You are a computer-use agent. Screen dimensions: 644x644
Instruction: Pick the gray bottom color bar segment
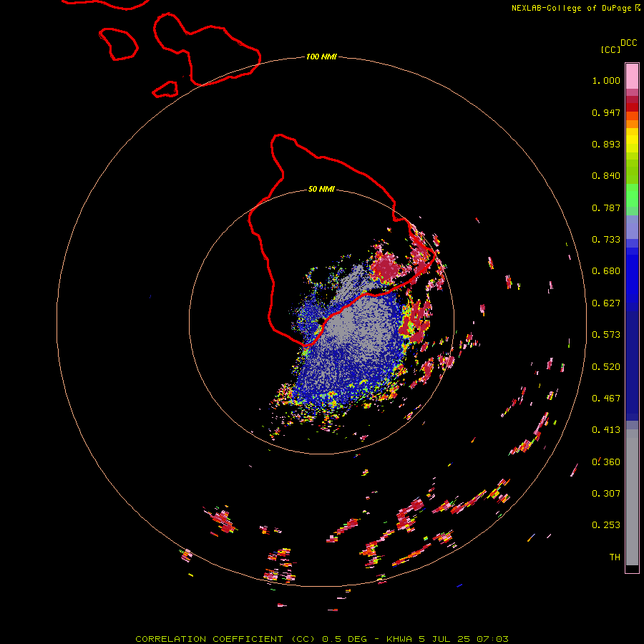coord(632,497)
